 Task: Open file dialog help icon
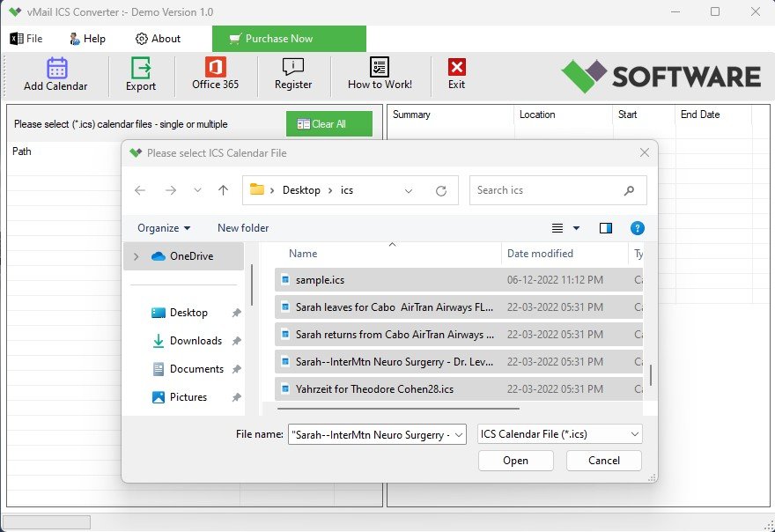tap(637, 228)
